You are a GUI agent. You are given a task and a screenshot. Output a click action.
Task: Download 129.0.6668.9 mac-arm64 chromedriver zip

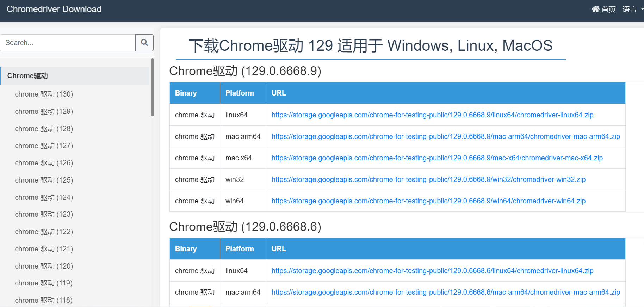pos(446,136)
